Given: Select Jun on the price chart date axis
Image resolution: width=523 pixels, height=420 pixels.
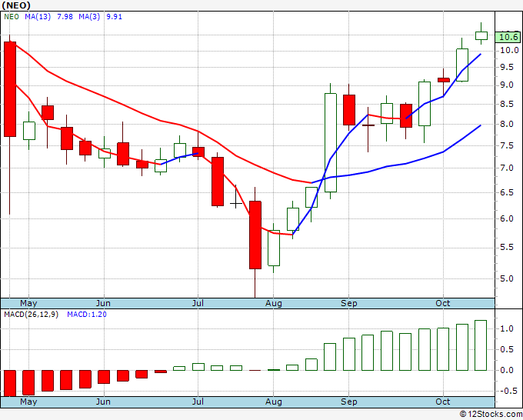Looking at the screenshot, I should [103, 304].
